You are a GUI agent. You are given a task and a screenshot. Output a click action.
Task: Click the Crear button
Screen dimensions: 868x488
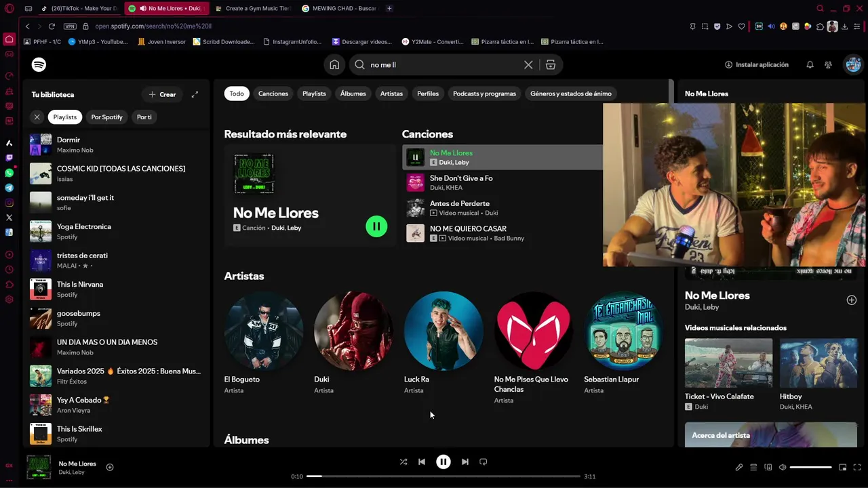162,94
